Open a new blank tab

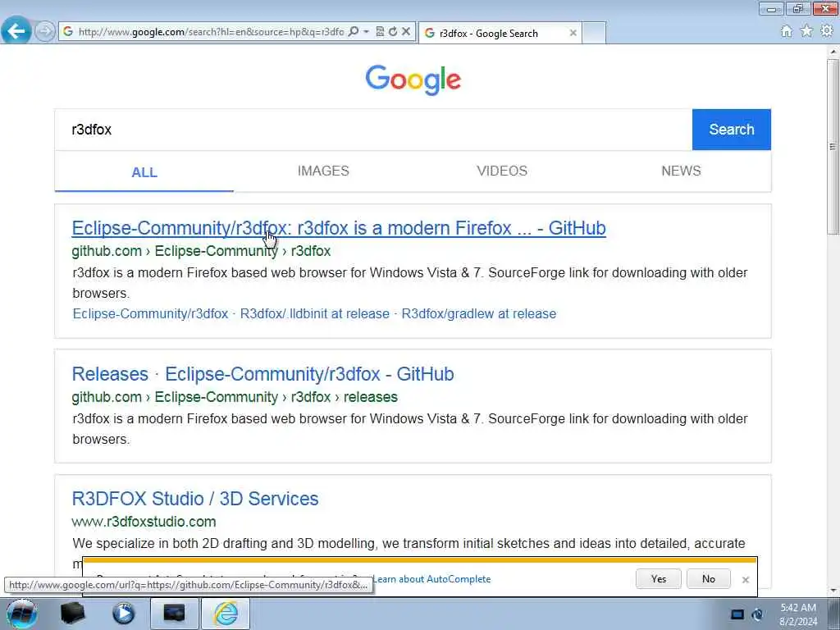point(594,33)
